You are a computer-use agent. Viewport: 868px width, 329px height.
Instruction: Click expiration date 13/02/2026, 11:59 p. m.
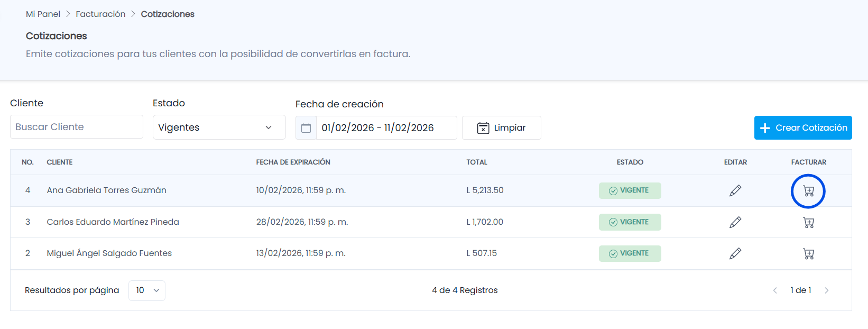coord(301,253)
